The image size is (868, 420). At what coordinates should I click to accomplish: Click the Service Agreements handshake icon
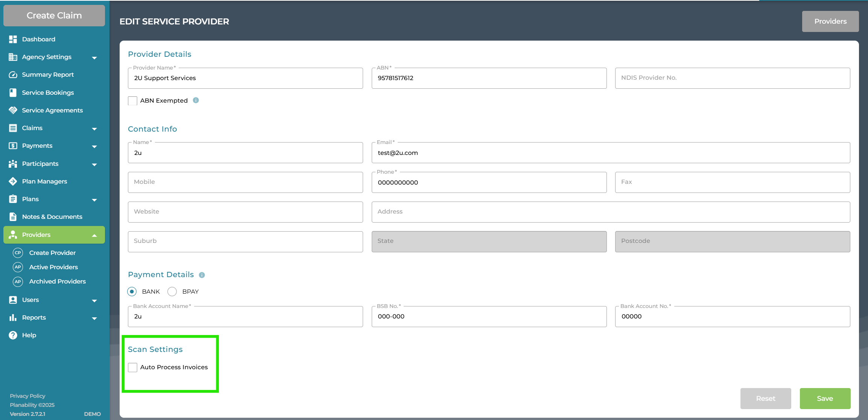coord(13,110)
